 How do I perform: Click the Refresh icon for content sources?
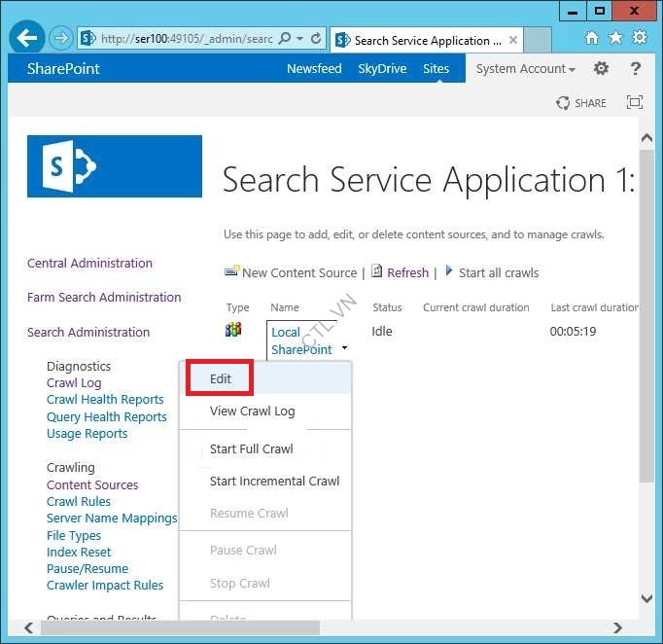377,272
